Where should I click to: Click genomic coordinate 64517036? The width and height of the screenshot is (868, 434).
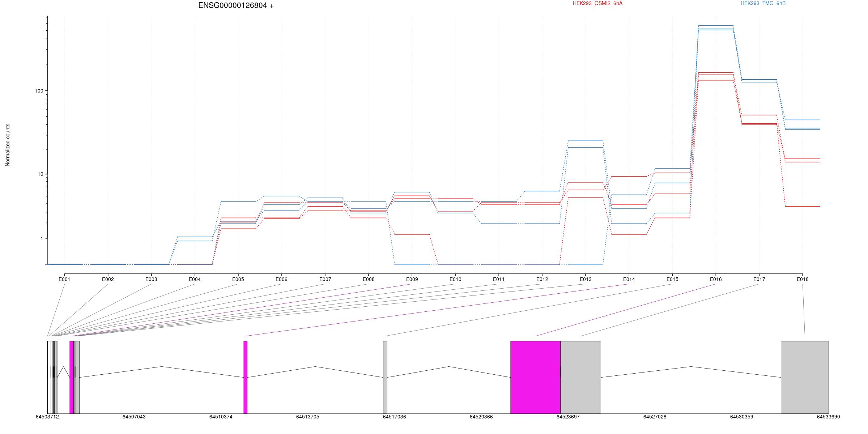click(395, 417)
